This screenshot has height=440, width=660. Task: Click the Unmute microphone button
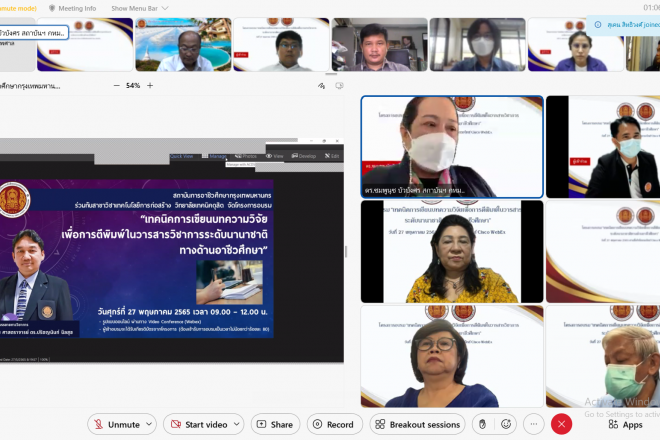117,424
